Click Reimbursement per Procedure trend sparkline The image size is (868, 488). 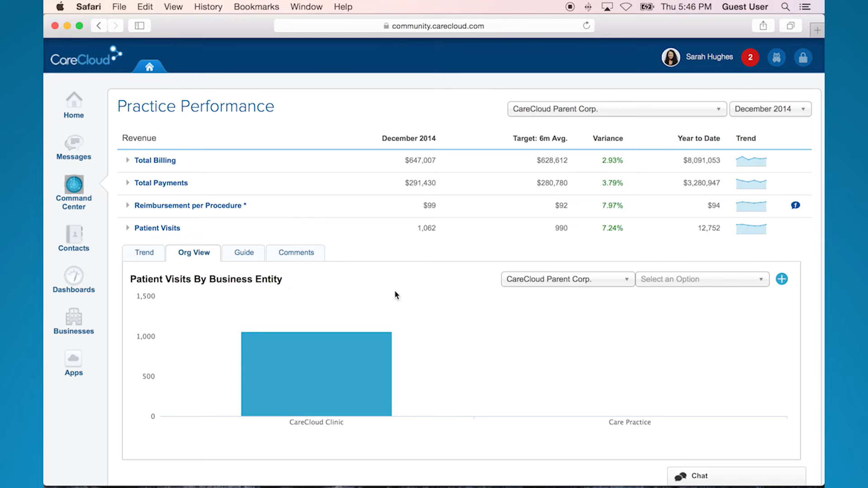751,206
